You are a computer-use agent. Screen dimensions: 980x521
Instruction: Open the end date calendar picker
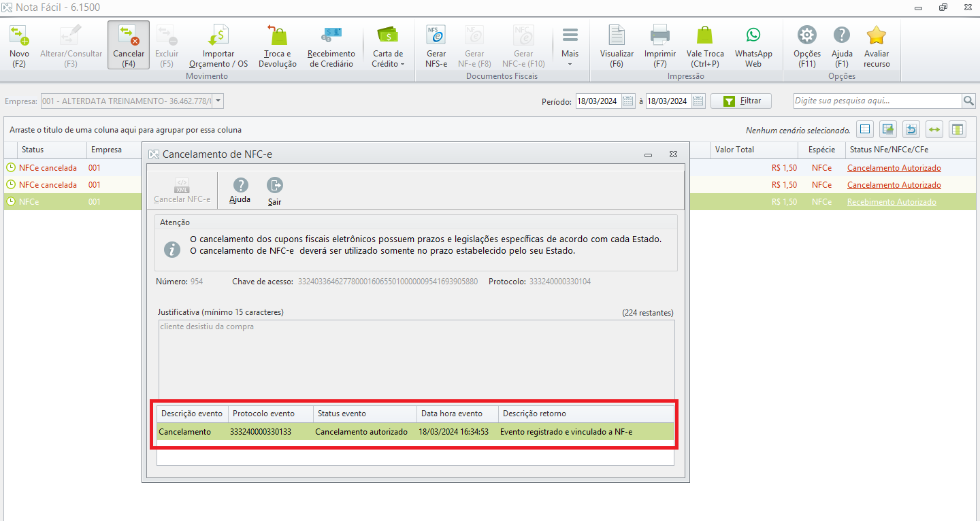pos(698,101)
